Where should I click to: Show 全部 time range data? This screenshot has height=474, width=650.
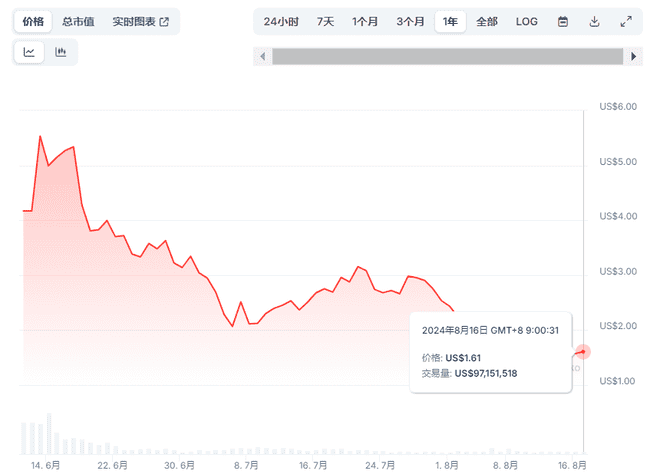coord(487,21)
